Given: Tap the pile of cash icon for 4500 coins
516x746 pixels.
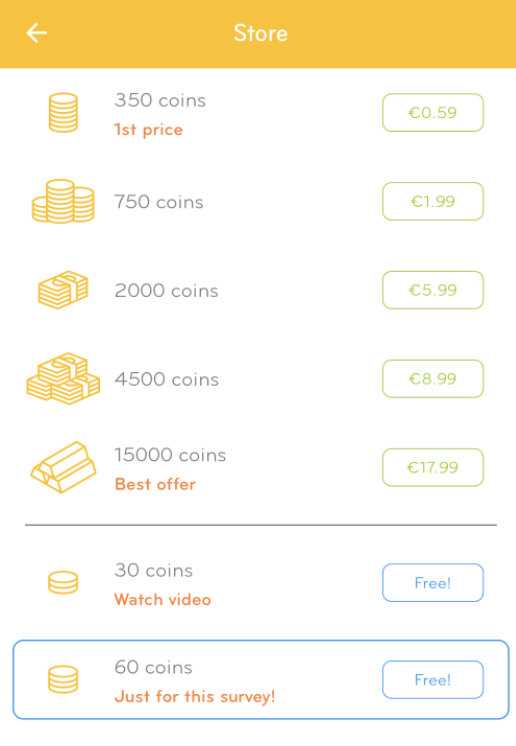Looking at the screenshot, I should click(x=63, y=379).
